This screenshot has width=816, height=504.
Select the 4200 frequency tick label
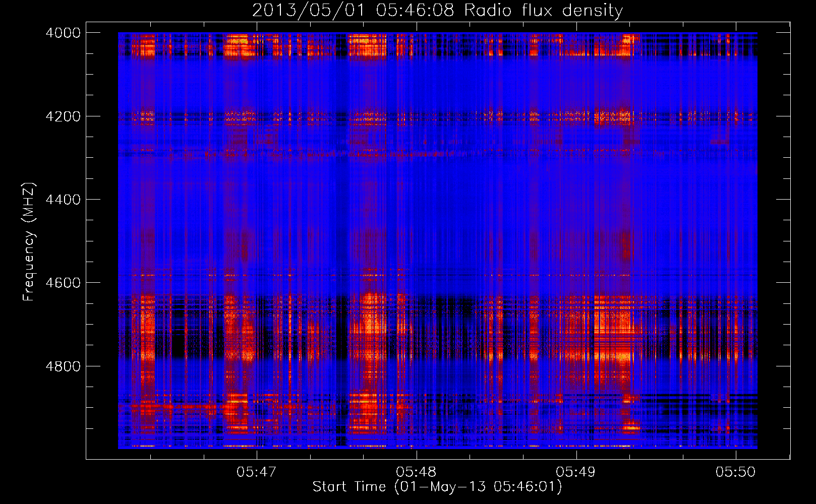click(x=63, y=116)
